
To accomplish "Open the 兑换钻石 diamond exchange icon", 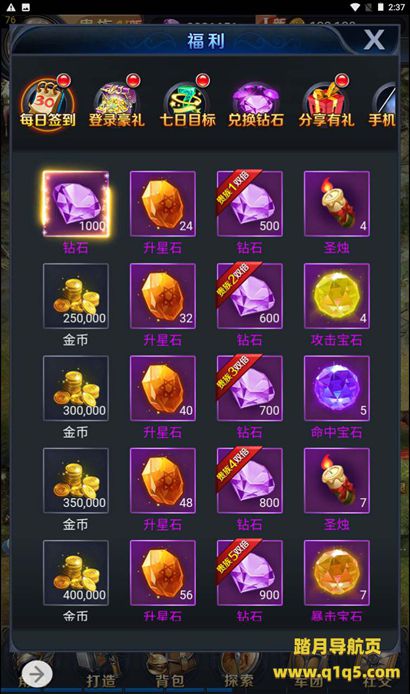I will pos(256,103).
